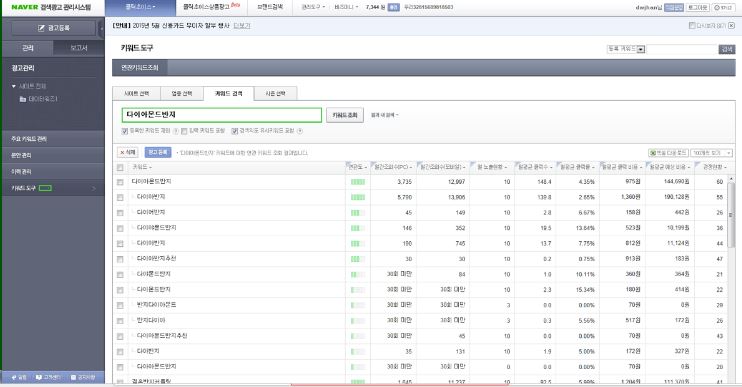
Task: Click the relevance bar for 다이아몬드반지 row
Action: click(x=358, y=182)
